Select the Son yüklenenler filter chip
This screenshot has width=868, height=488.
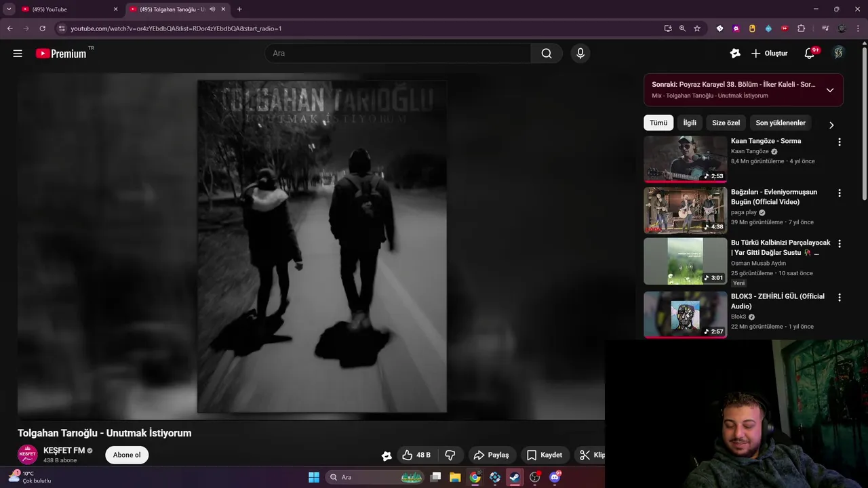pyautogui.click(x=781, y=123)
